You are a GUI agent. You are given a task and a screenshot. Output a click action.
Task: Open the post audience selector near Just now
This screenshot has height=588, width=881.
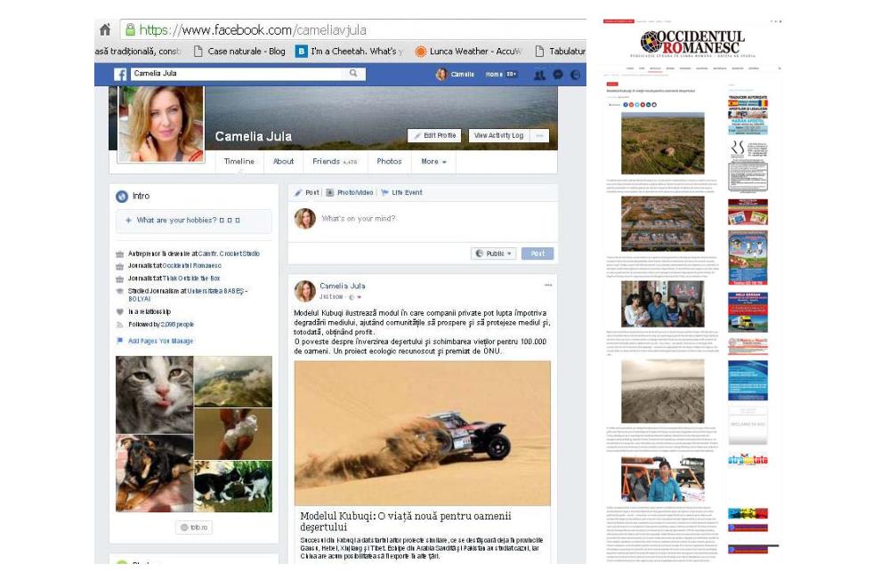[x=355, y=297]
